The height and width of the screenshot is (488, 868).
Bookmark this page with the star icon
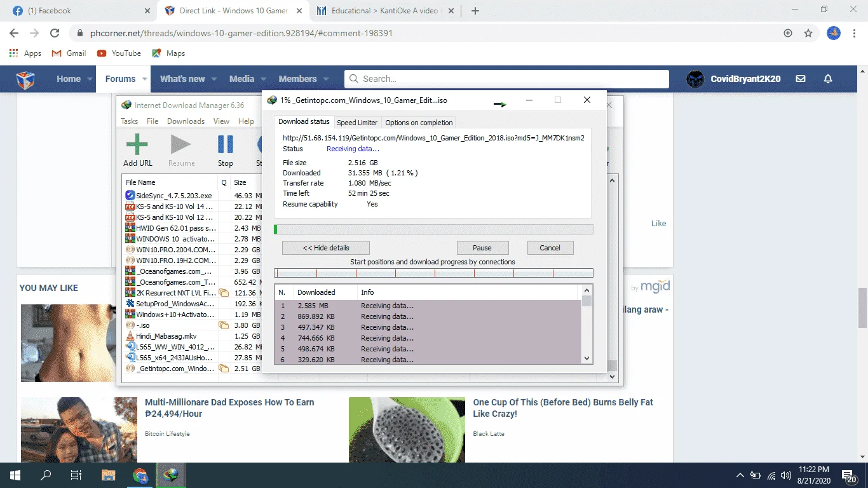(x=808, y=33)
